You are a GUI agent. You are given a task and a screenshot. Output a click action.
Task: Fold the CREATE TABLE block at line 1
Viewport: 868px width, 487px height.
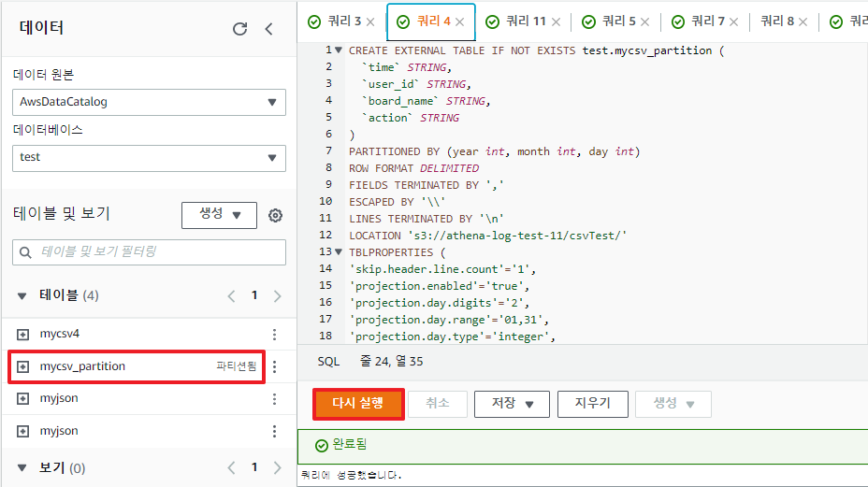pyautogui.click(x=339, y=50)
